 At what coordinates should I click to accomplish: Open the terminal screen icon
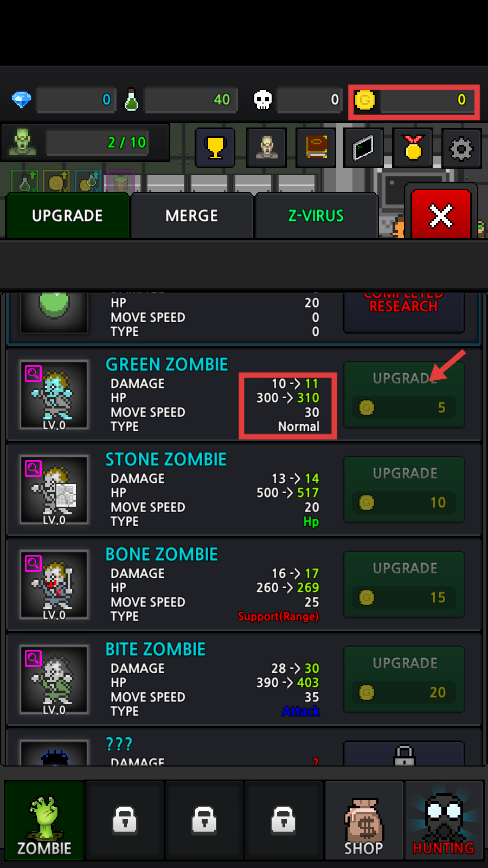[364, 148]
